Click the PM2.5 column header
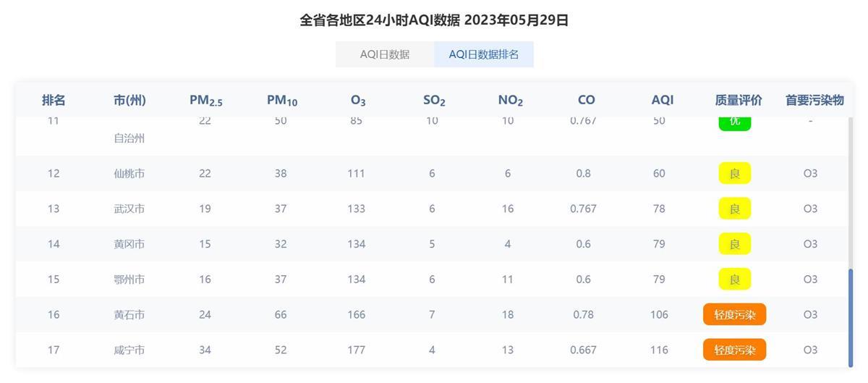 (205, 101)
